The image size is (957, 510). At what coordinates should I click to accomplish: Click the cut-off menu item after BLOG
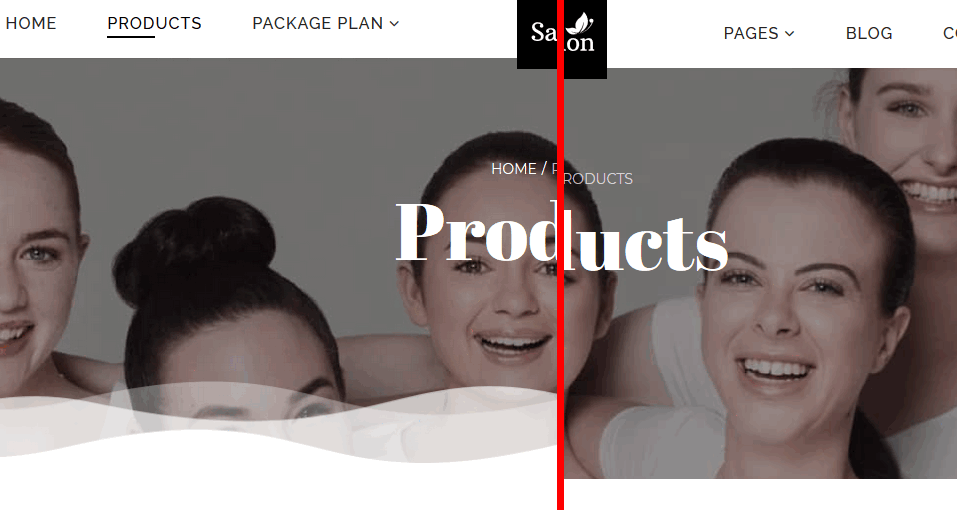tap(950, 33)
